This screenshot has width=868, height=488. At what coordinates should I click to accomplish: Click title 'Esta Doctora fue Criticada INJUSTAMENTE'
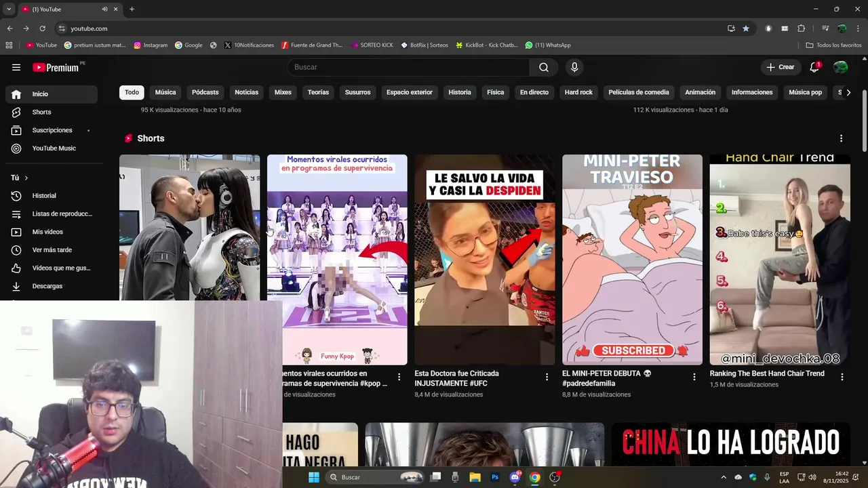[x=456, y=378]
